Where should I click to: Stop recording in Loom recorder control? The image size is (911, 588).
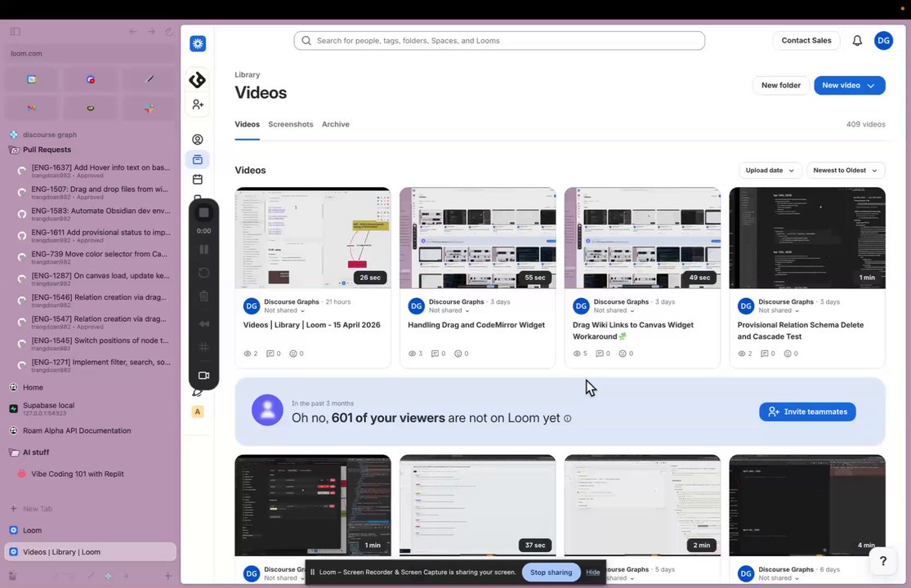pyautogui.click(x=204, y=212)
